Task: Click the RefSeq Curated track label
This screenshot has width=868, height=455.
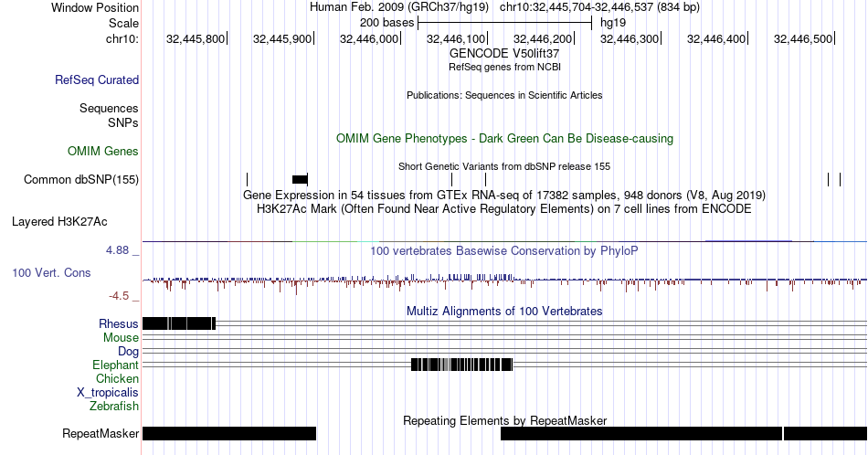Action: (x=96, y=79)
